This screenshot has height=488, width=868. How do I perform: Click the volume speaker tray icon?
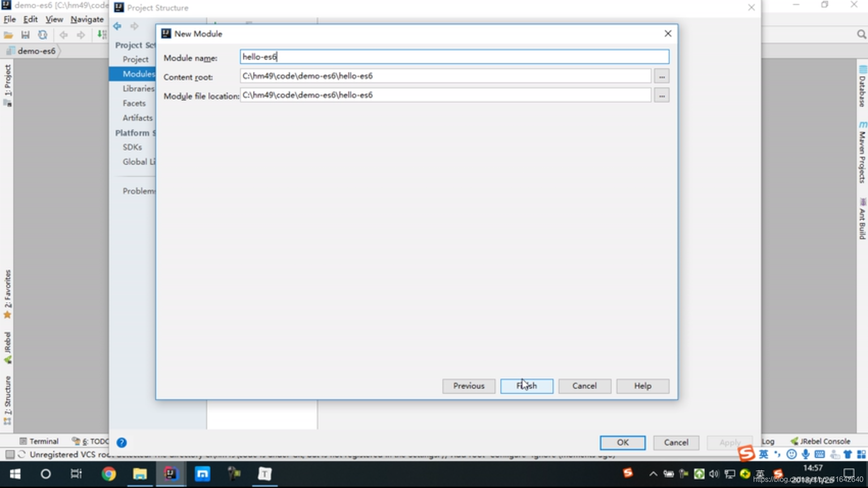tap(714, 474)
